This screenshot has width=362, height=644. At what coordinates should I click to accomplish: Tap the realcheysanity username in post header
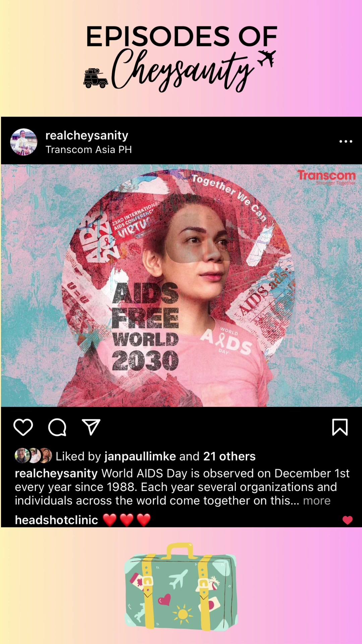click(x=87, y=136)
